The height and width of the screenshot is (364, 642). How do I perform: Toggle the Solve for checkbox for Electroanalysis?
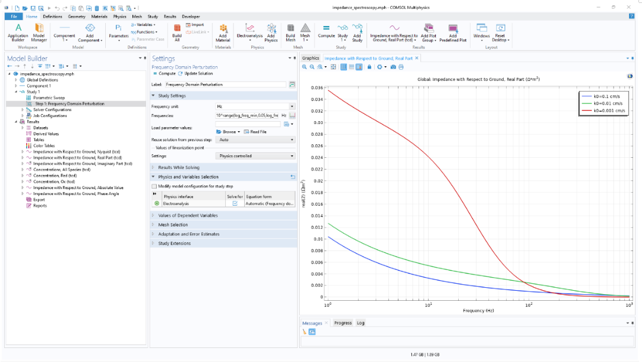pyautogui.click(x=235, y=203)
